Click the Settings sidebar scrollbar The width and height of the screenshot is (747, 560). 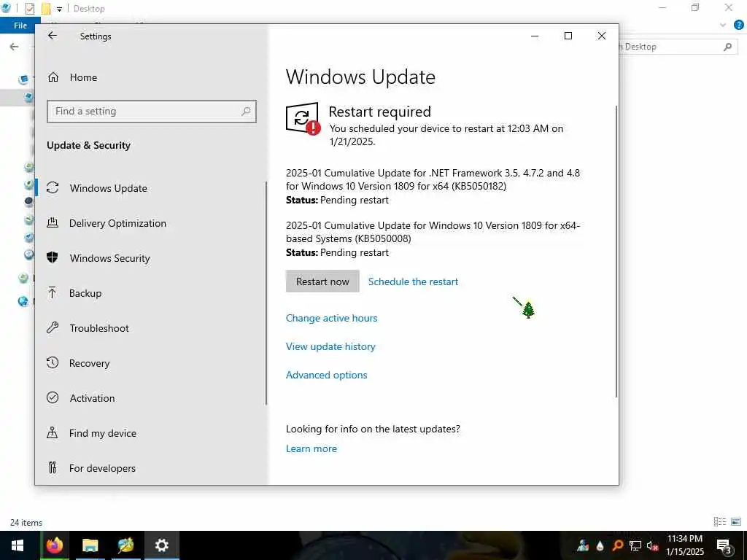(x=266, y=293)
